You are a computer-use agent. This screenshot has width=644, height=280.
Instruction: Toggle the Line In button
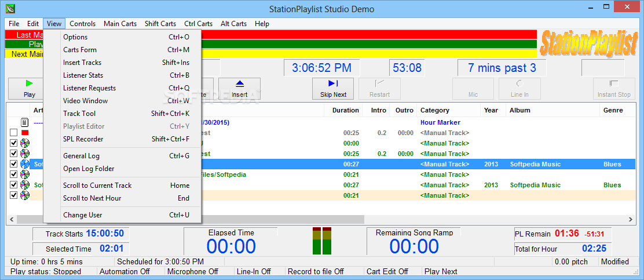click(x=519, y=88)
